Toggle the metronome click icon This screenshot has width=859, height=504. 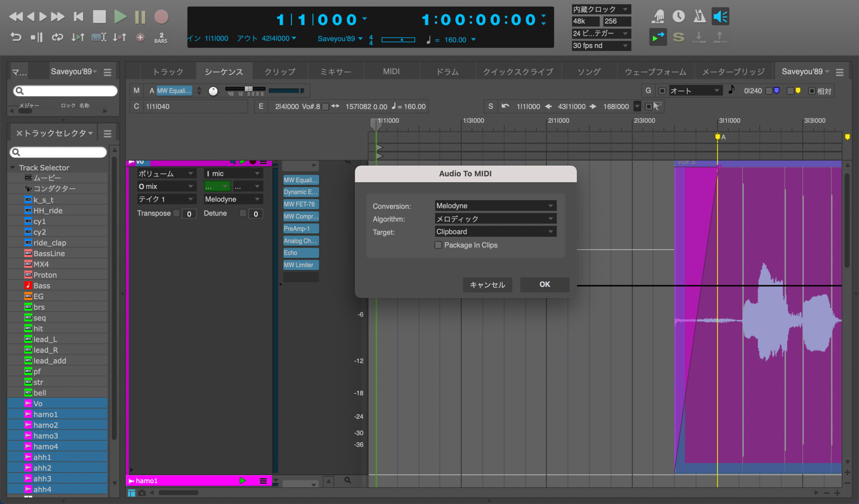click(x=700, y=16)
